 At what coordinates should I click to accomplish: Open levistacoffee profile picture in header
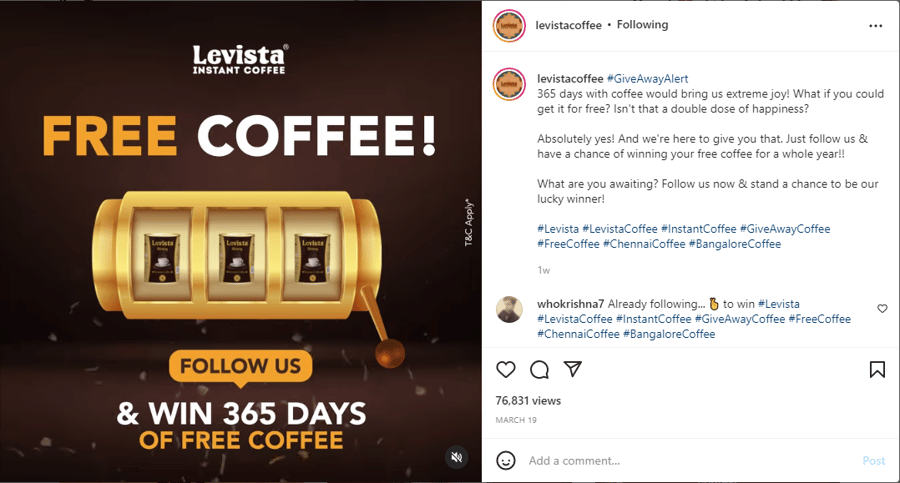tap(509, 26)
